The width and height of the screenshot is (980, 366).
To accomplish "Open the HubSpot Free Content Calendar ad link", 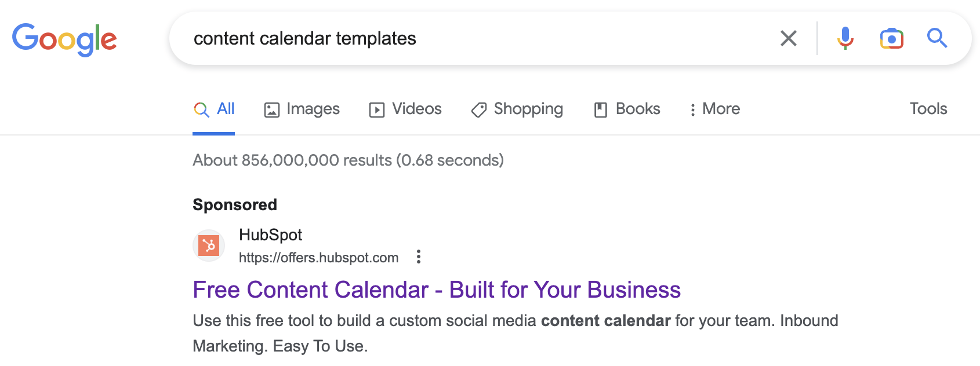I will pos(437,290).
